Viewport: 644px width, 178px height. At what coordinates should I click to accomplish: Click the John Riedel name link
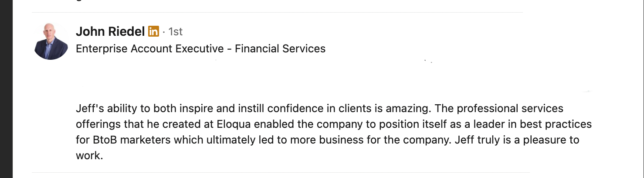(110, 31)
